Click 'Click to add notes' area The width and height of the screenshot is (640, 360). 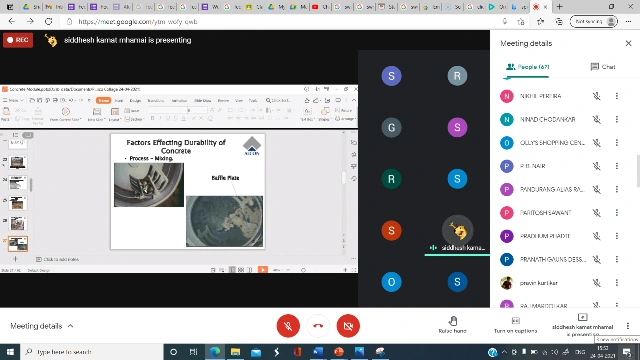click(61, 259)
